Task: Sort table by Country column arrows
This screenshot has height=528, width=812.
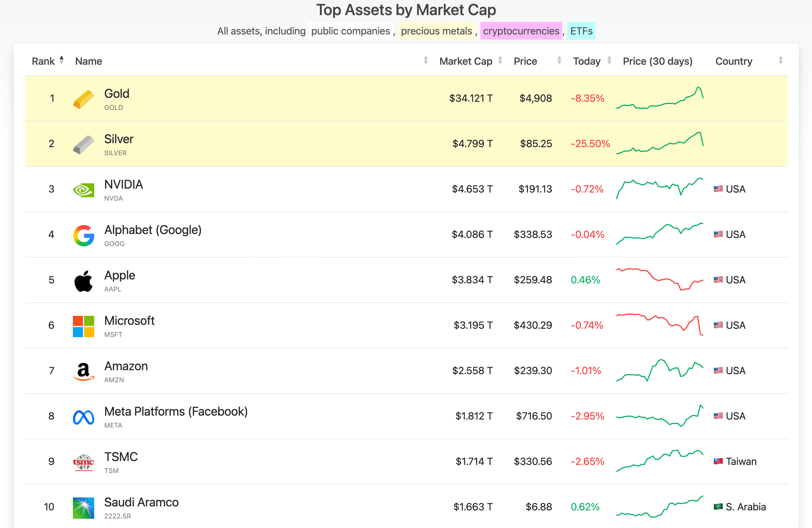Action: point(780,60)
